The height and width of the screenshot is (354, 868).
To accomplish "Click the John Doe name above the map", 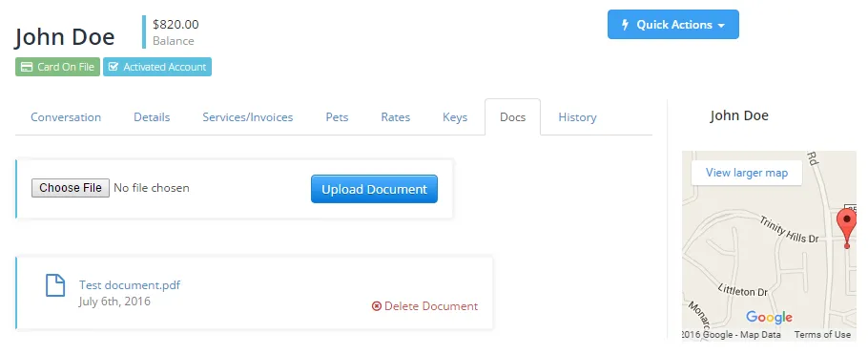I will (x=739, y=115).
